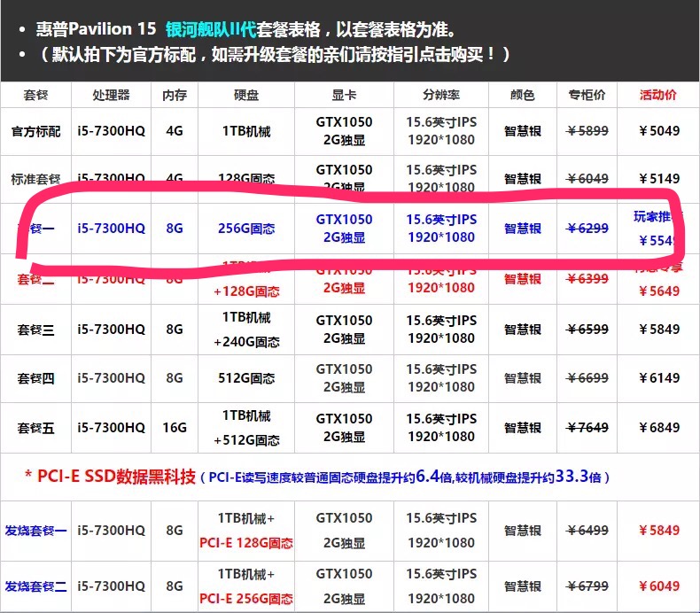Select the 512G固态 cell in 套餐四 row
The image size is (700, 613).
(x=246, y=378)
